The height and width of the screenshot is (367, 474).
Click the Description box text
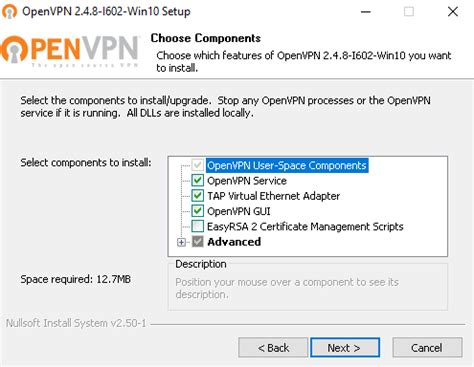tap(287, 288)
